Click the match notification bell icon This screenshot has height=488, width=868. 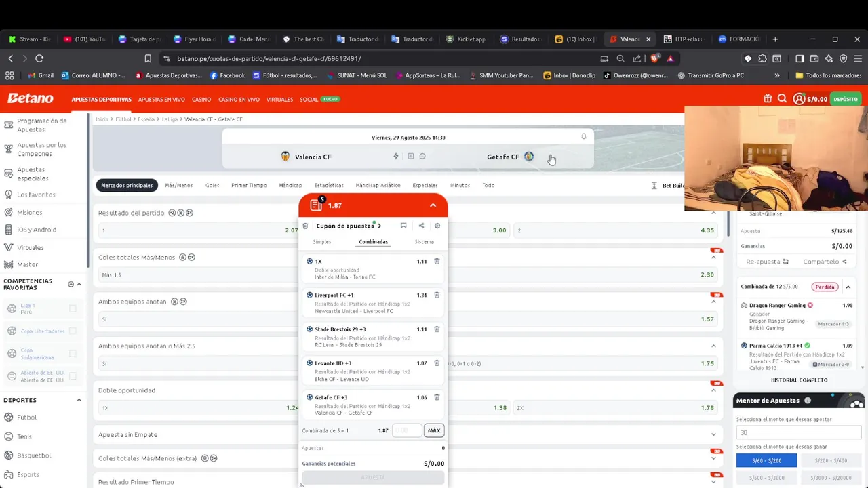(583, 137)
